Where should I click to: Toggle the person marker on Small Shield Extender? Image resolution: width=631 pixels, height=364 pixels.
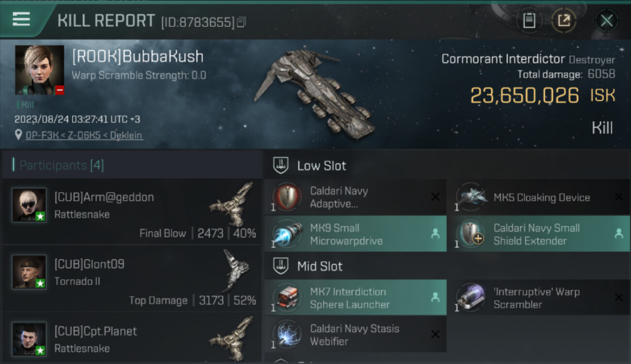[x=618, y=234]
